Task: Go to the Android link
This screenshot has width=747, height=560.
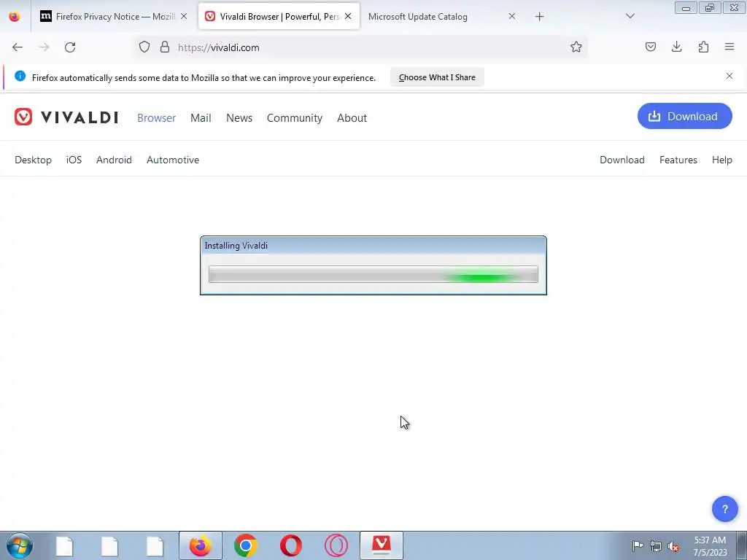Action: (114, 160)
